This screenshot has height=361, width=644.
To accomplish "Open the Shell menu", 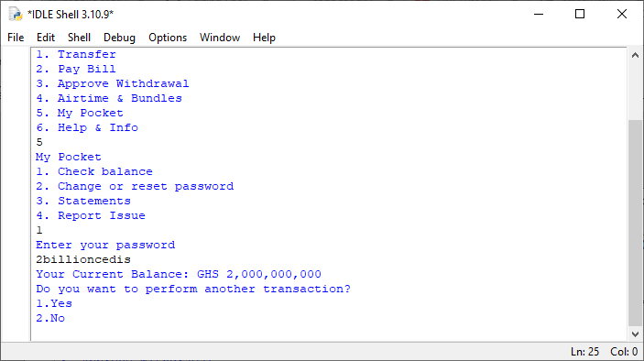I will 79,38.
